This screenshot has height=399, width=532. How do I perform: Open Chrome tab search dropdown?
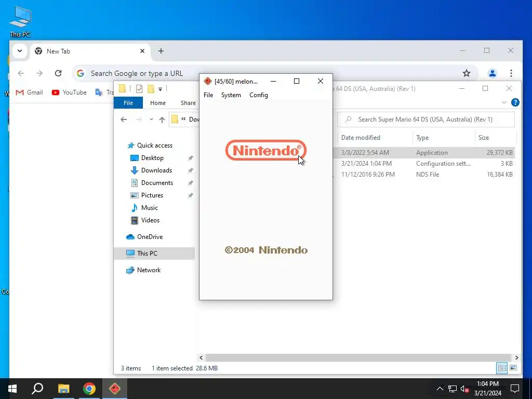coord(20,51)
